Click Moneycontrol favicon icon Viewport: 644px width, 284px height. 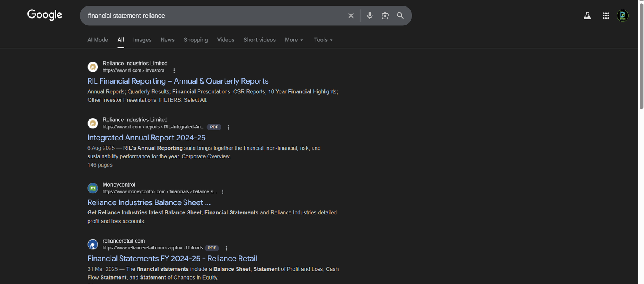click(x=93, y=188)
